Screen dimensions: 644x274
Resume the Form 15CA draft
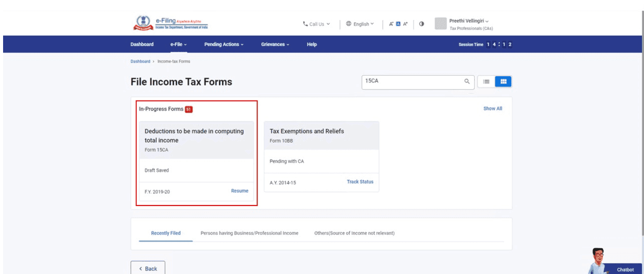click(240, 191)
